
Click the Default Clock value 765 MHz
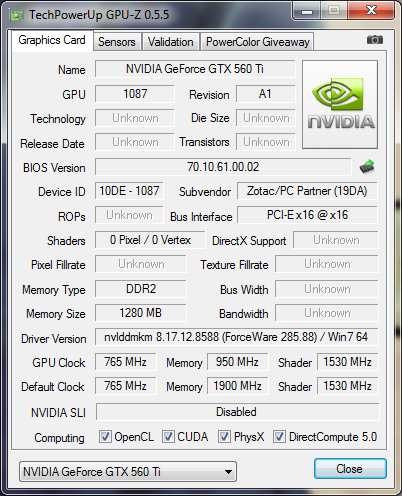[x=125, y=386]
